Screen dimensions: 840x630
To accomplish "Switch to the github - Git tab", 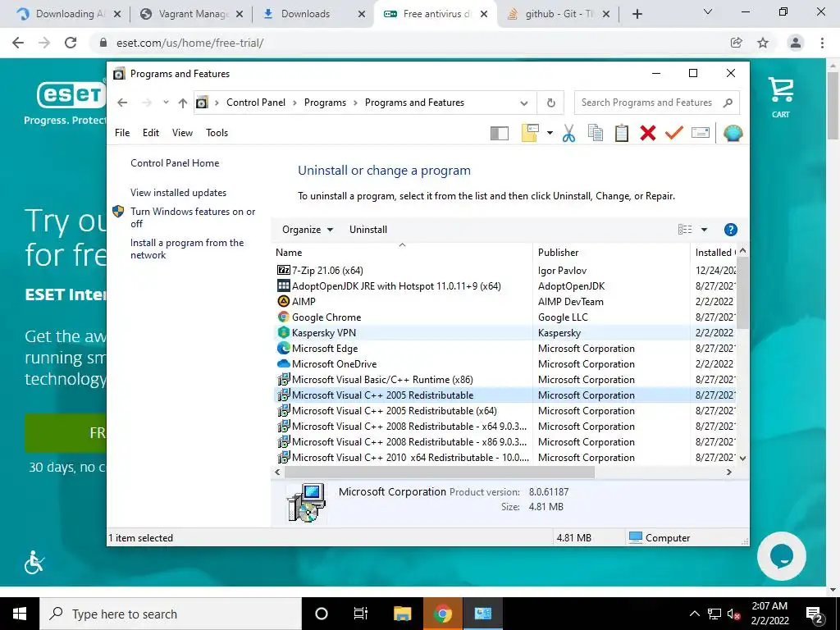I will [x=558, y=14].
